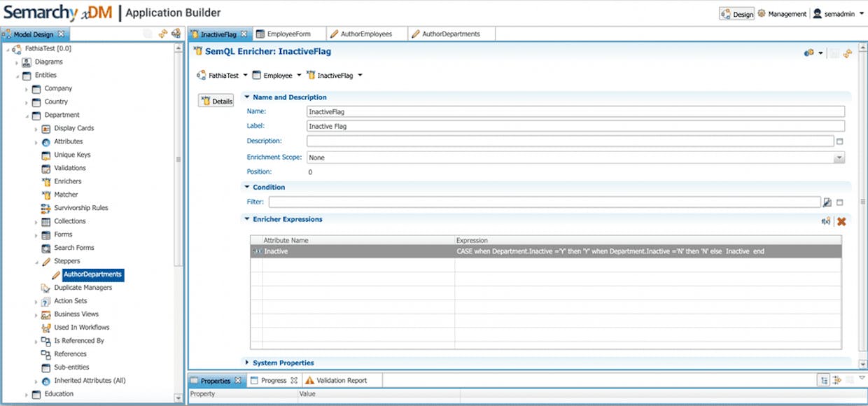Viewport: 868px width, 406px height.
Task: Click in the Description input field
Action: click(570, 141)
